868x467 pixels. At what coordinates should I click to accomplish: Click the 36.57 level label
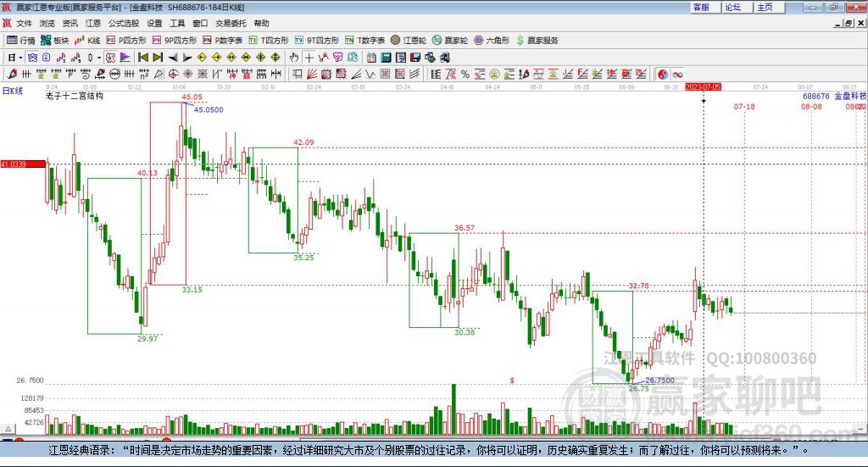coord(465,227)
